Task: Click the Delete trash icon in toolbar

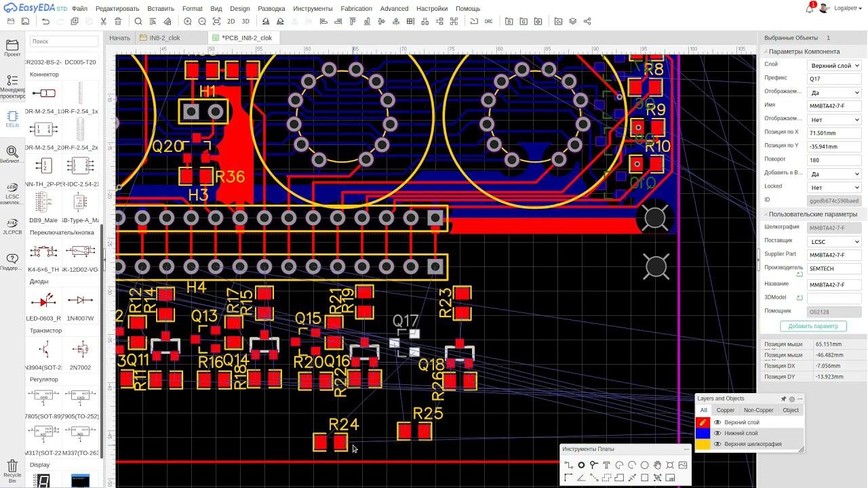Action: tap(117, 22)
